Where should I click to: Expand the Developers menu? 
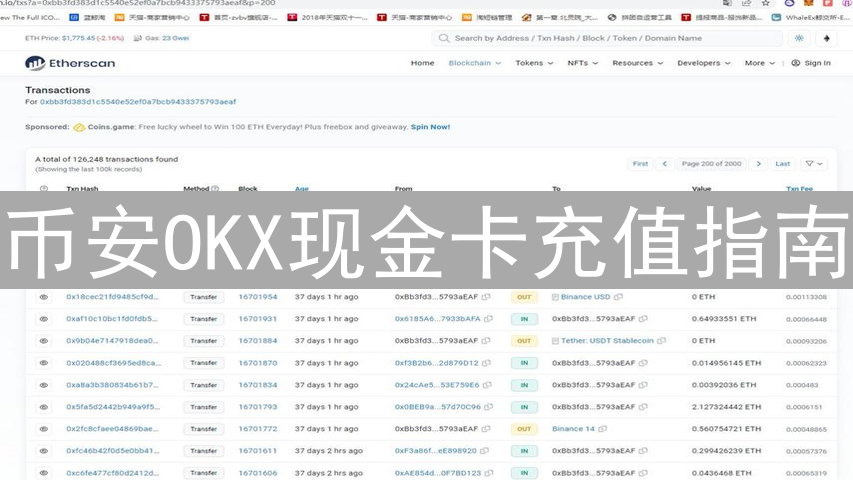[704, 63]
